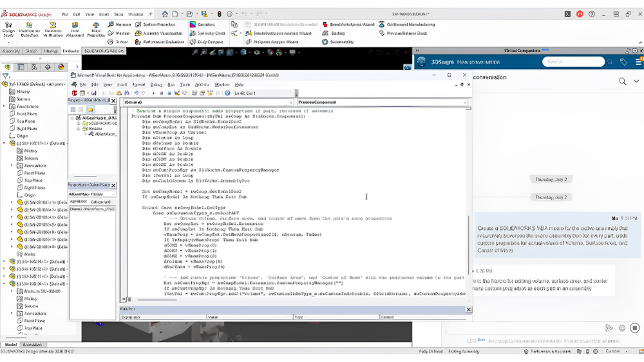Select Categorized tab in Properties pane
The width and height of the screenshot is (644, 362).
(x=100, y=202)
